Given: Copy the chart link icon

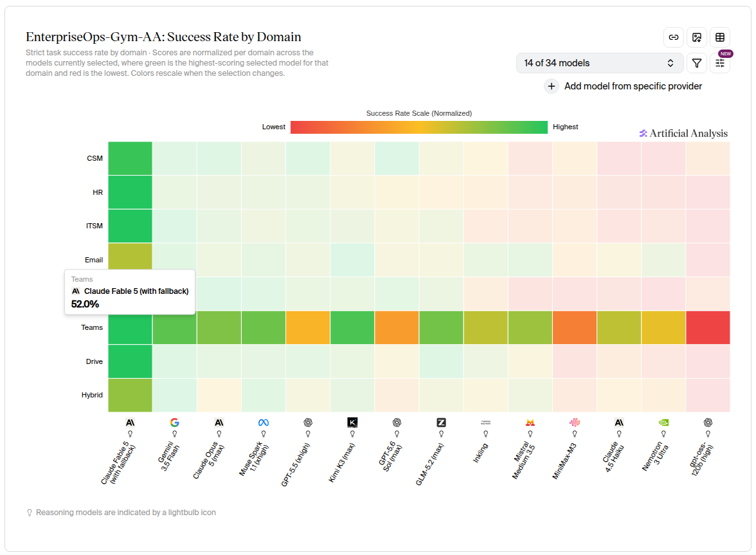Looking at the screenshot, I should pyautogui.click(x=674, y=37).
